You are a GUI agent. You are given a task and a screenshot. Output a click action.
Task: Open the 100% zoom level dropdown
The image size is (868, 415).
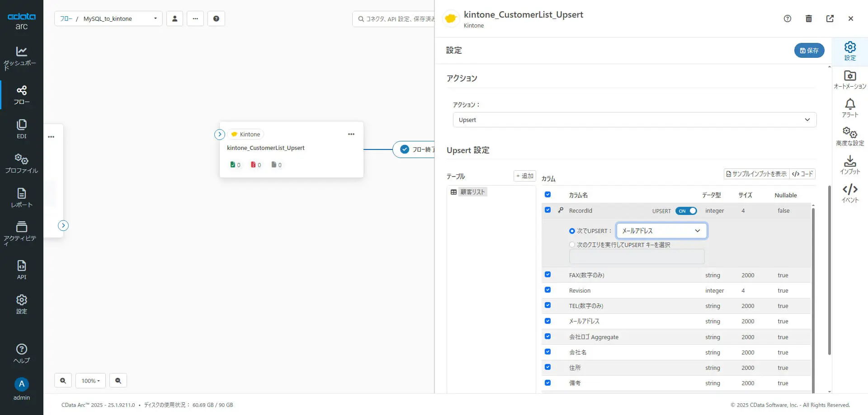[90, 381]
